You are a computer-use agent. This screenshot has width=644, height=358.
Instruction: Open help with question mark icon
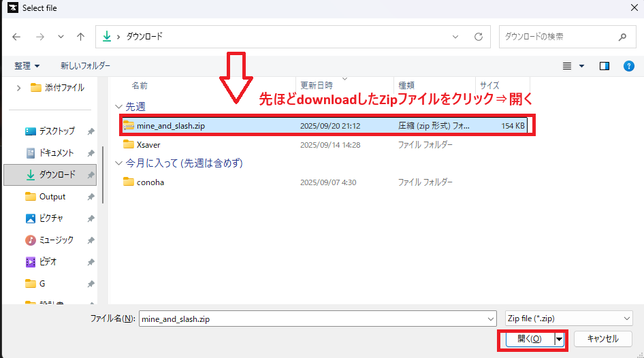(x=629, y=66)
